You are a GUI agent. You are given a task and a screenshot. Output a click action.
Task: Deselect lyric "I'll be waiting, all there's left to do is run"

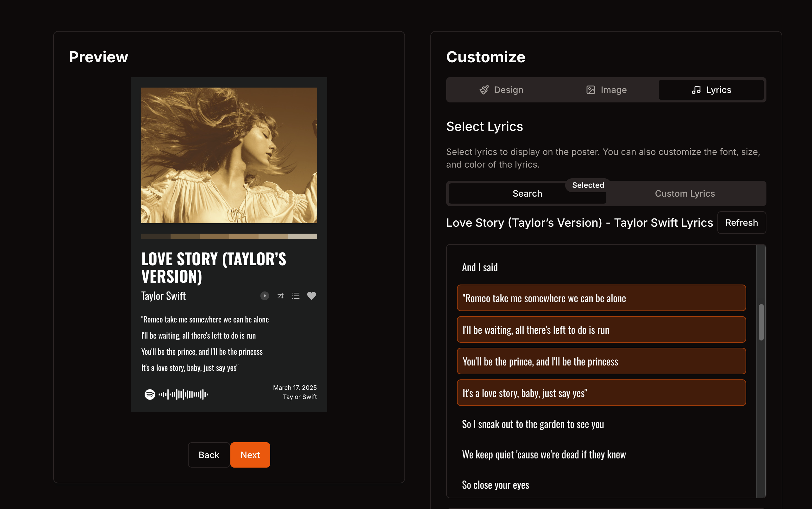click(601, 329)
